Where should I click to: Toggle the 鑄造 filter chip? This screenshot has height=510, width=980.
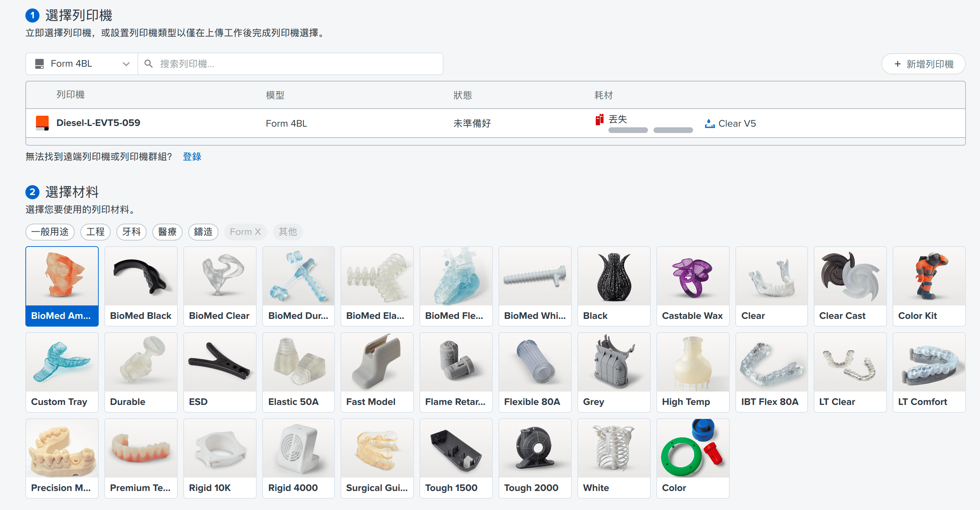[x=203, y=232]
